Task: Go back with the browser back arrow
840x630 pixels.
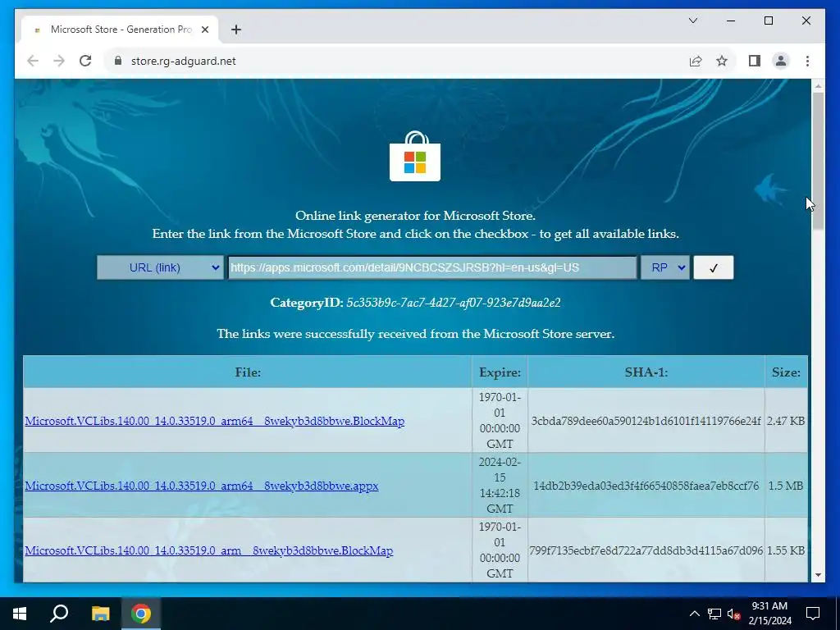Action: click(33, 61)
